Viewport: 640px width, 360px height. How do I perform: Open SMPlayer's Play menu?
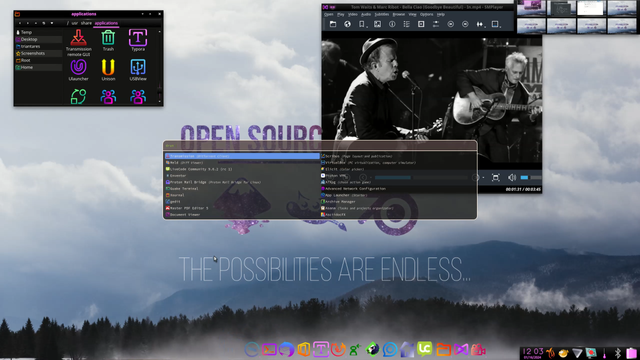coord(341,14)
